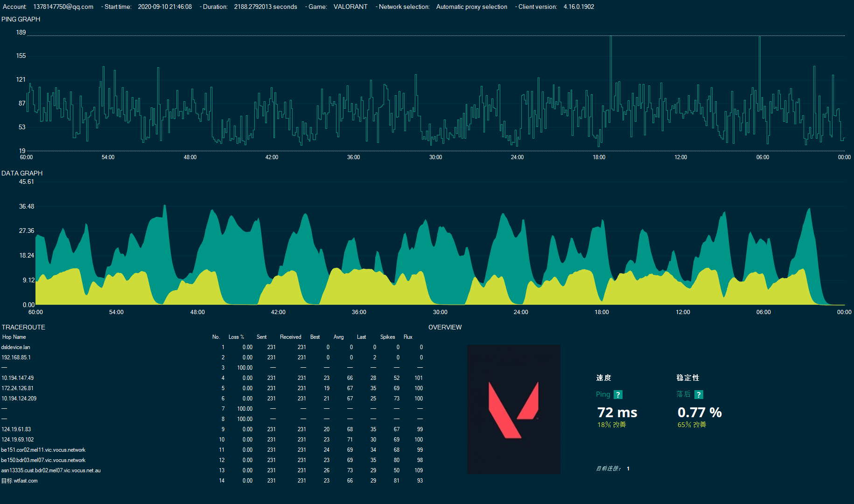Click the Hop Name column header

tap(14, 337)
